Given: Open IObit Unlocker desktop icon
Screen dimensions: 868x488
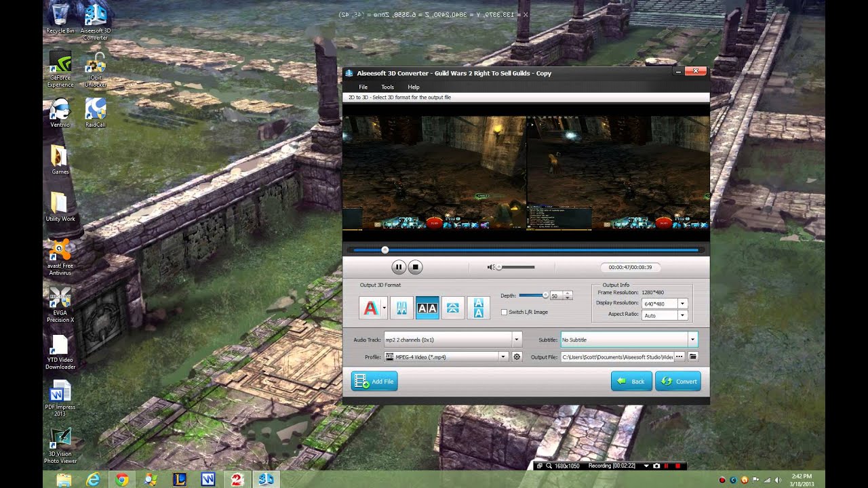Looking at the screenshot, I should [96, 69].
